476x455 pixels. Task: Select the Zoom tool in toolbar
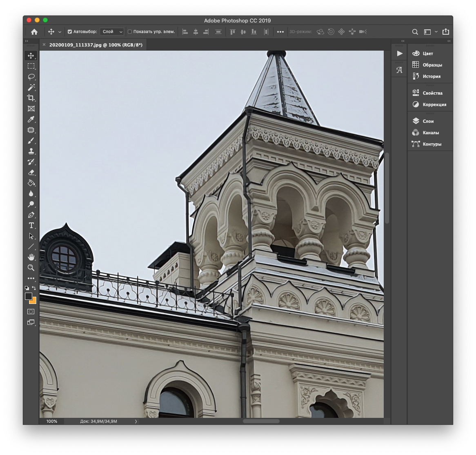[x=31, y=268]
